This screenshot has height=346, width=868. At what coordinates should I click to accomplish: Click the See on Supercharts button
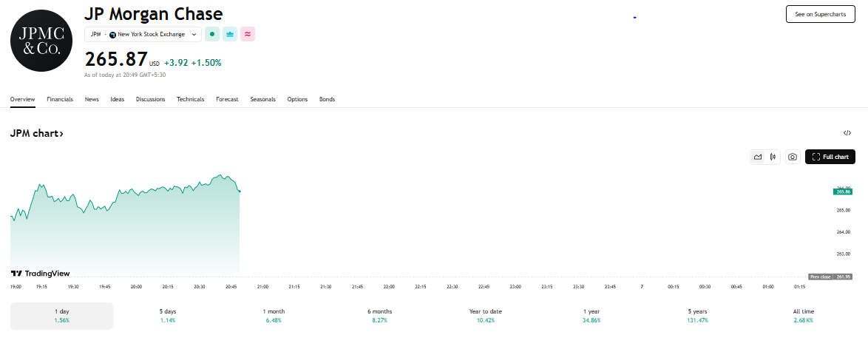[x=821, y=14]
